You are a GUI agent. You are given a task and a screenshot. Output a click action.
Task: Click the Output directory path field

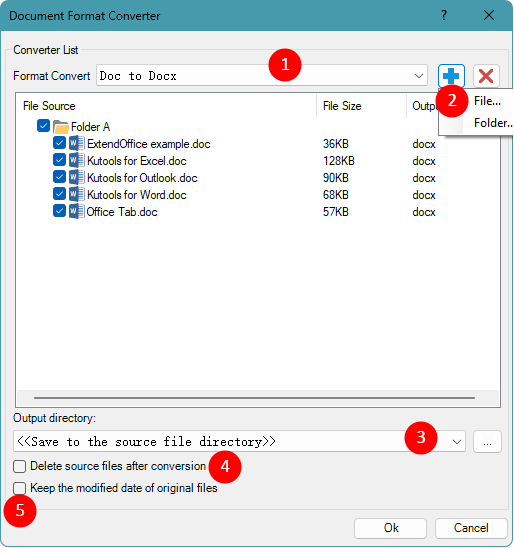239,442
